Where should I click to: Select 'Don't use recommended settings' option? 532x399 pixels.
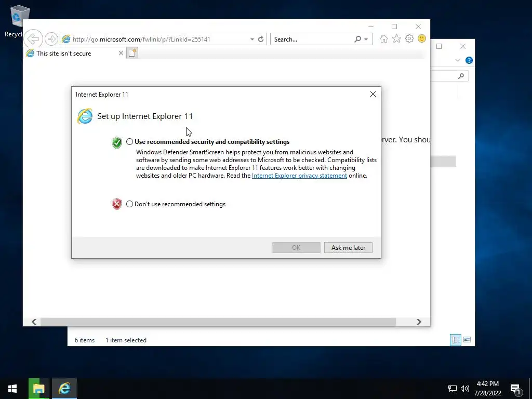(x=129, y=204)
